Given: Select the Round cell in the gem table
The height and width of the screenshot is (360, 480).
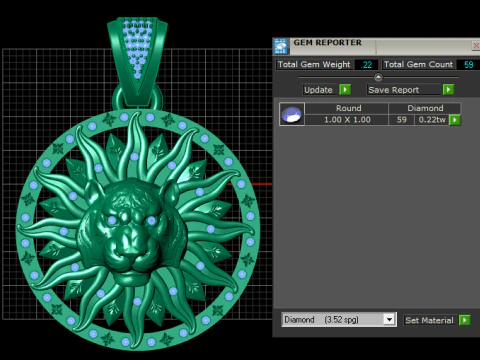Looking at the screenshot, I should pyautogui.click(x=347, y=108).
